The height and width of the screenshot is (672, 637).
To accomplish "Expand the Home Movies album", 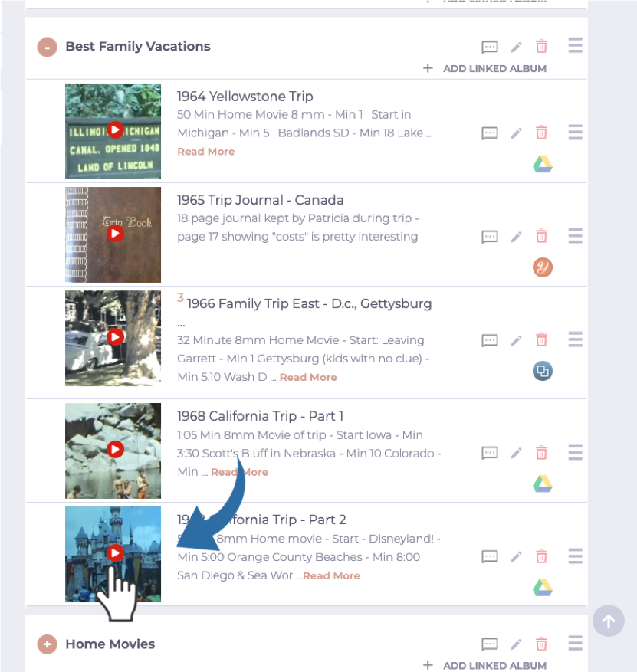I will (x=48, y=644).
